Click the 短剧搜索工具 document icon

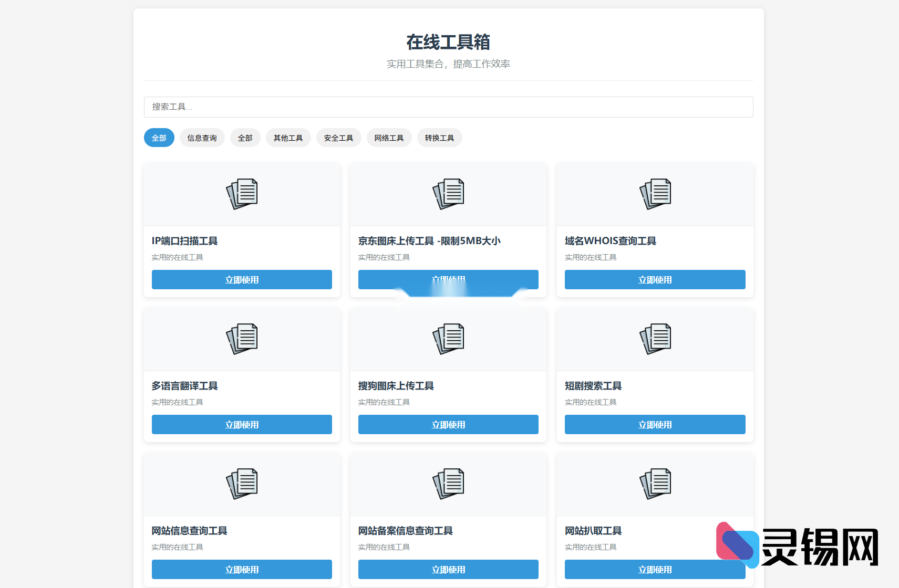point(655,339)
